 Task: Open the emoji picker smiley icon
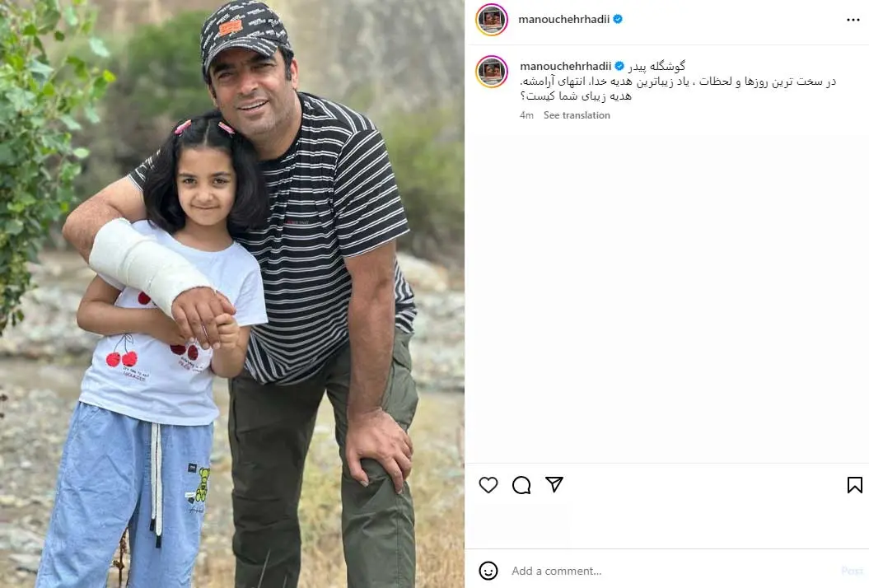pos(488,571)
